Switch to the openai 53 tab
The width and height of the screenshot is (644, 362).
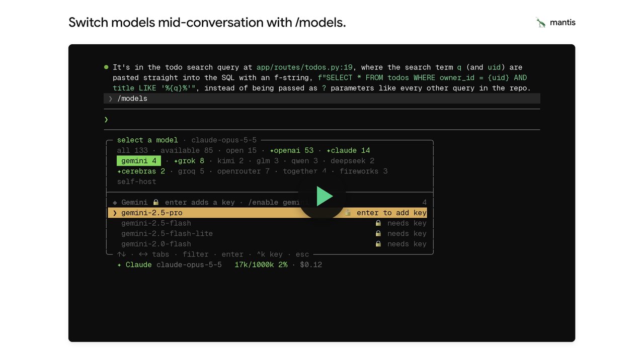click(292, 150)
